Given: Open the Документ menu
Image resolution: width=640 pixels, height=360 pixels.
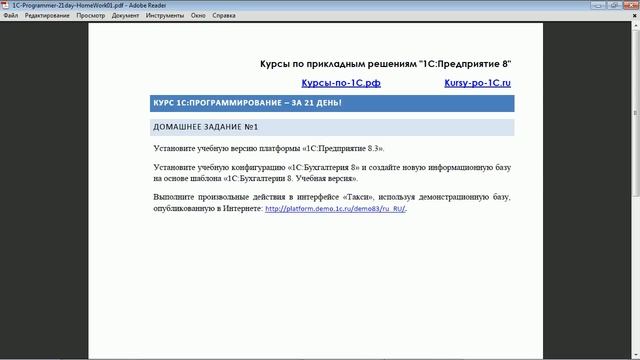Looking at the screenshot, I should pos(125,16).
